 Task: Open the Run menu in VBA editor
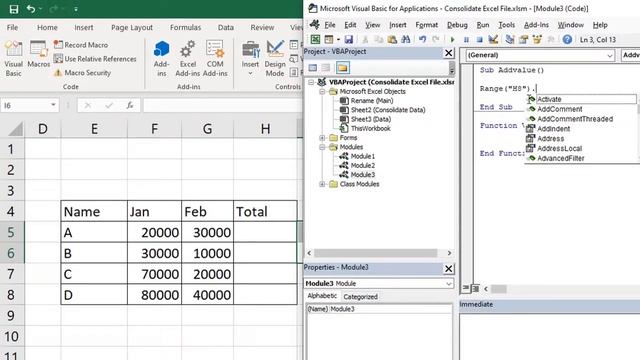click(x=483, y=25)
